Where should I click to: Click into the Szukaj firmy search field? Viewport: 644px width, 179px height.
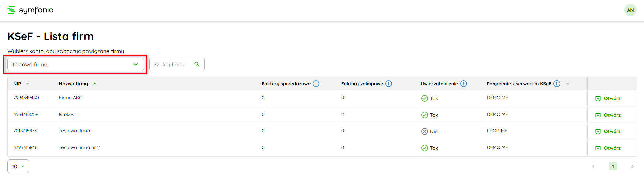point(172,64)
